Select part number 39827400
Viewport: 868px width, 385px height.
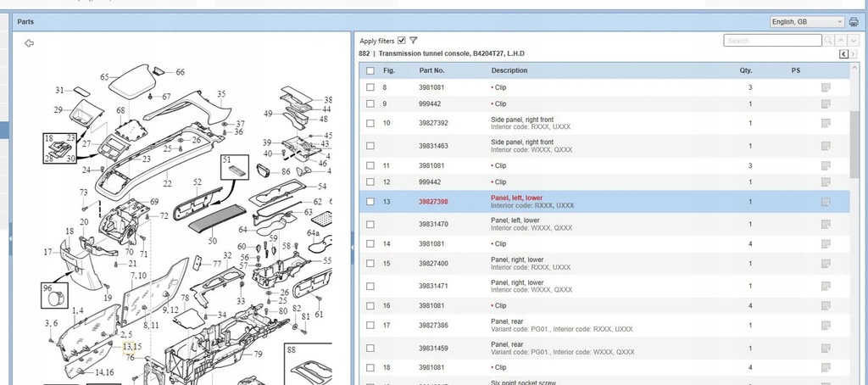click(433, 264)
